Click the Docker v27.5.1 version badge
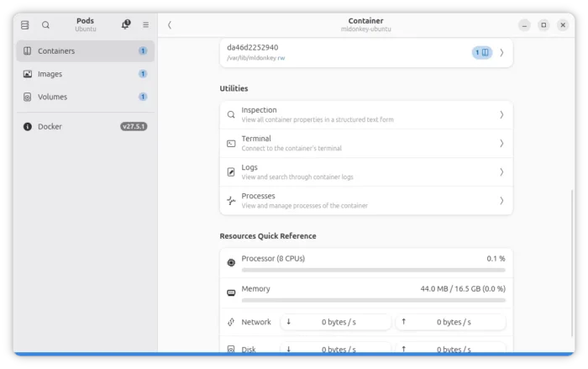This screenshot has height=369, width=588. click(x=134, y=127)
